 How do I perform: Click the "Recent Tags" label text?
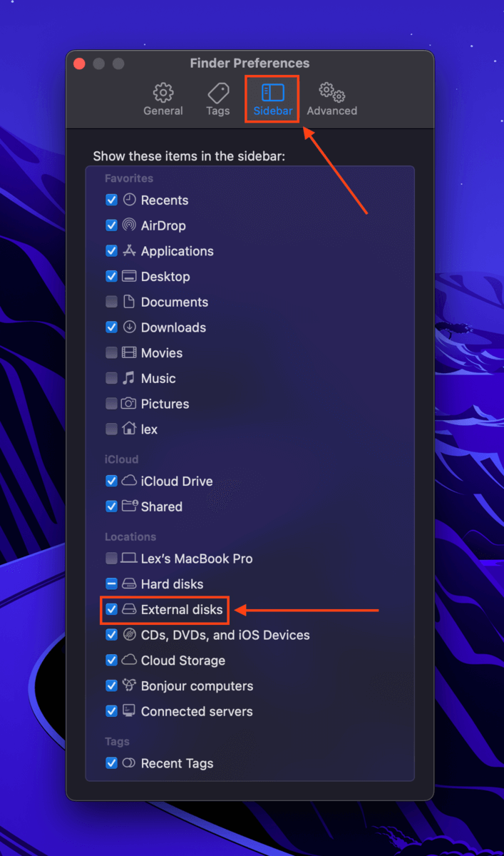(178, 763)
